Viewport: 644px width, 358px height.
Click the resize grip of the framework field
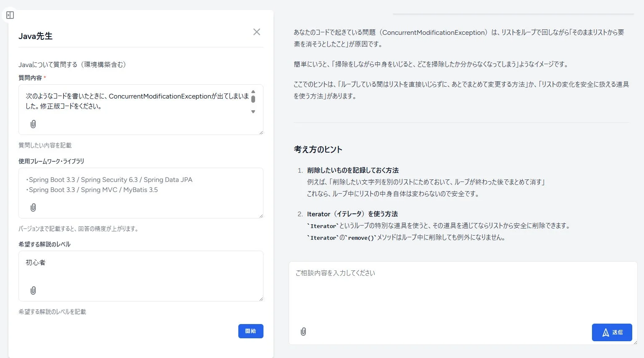(261, 215)
